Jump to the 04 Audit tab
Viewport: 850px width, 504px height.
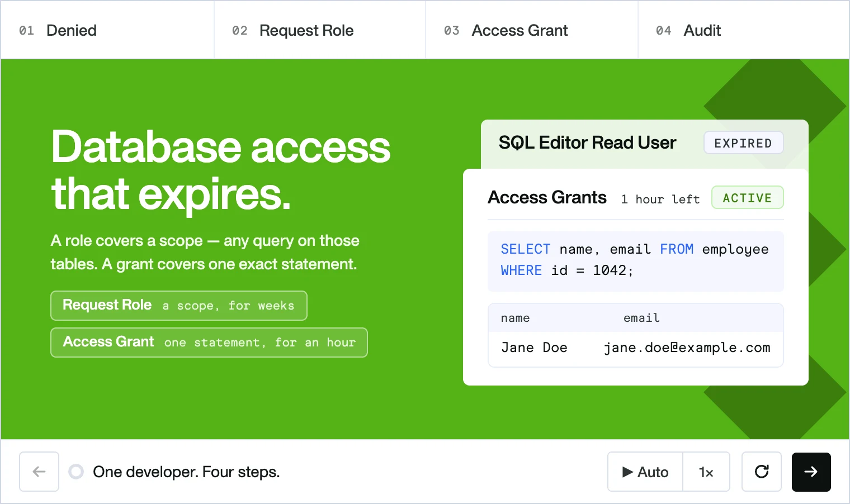click(x=744, y=30)
